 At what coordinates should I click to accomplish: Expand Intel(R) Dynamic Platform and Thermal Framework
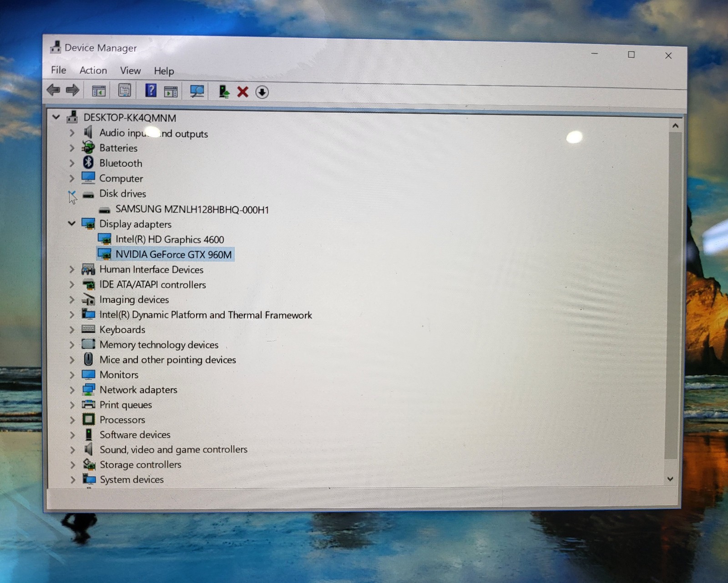72,315
